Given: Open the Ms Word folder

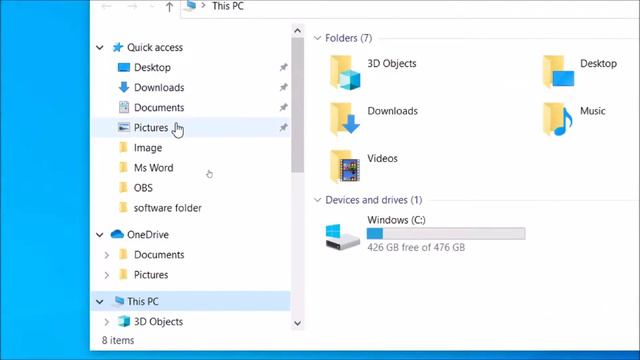Looking at the screenshot, I should pyautogui.click(x=153, y=168).
